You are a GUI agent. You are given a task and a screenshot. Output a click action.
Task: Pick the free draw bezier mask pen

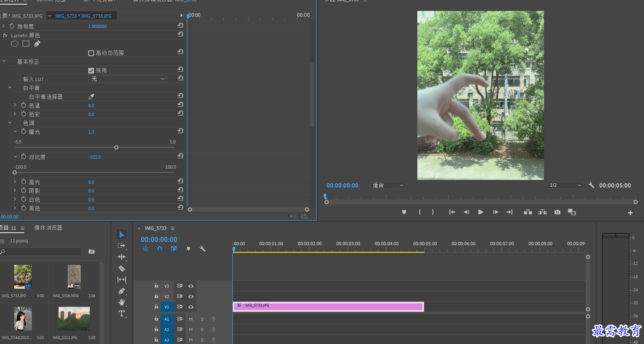37,44
